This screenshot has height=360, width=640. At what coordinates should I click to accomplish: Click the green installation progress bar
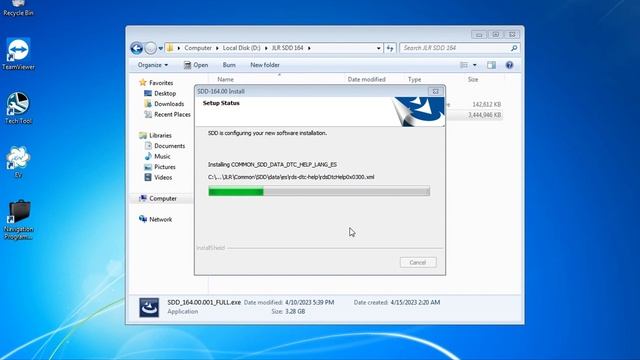[319, 191]
